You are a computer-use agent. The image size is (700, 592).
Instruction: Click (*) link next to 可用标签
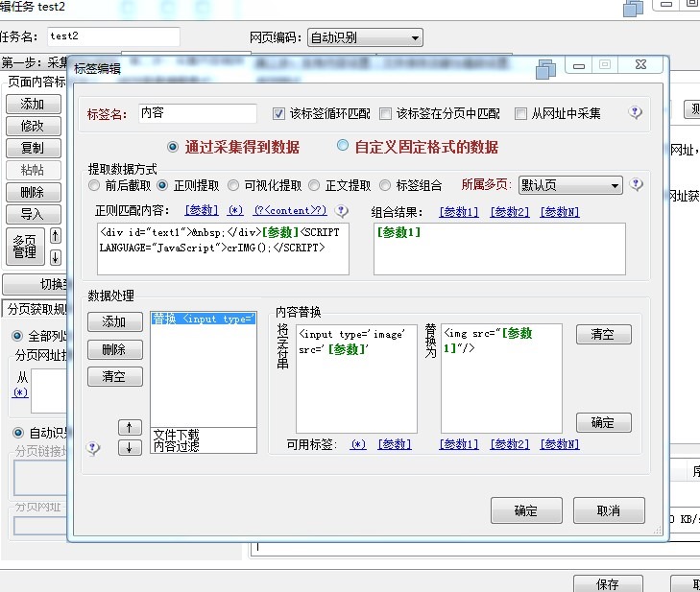pyautogui.click(x=358, y=444)
